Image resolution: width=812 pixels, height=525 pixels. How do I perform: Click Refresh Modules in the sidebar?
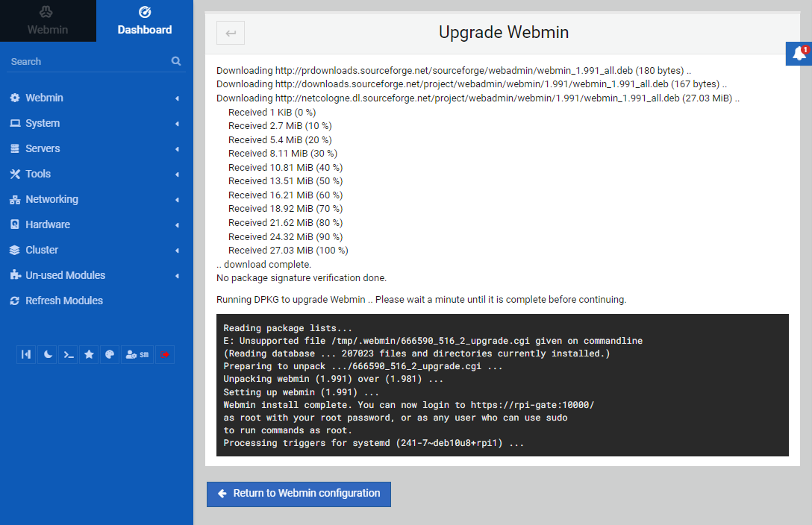pos(96,301)
